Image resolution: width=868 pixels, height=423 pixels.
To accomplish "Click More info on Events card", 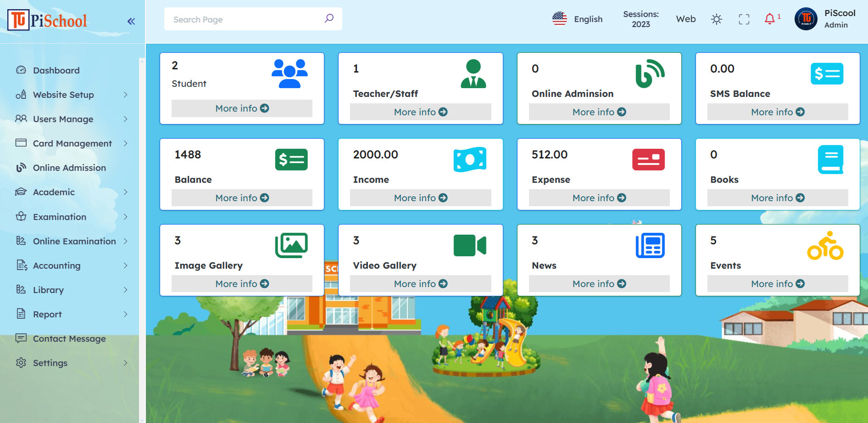I will (x=778, y=284).
